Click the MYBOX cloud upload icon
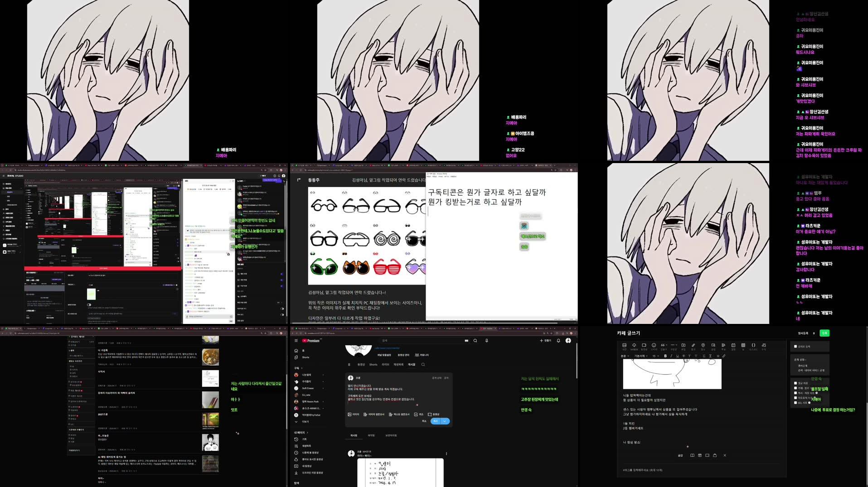This screenshot has height=487, width=868. (x=634, y=345)
